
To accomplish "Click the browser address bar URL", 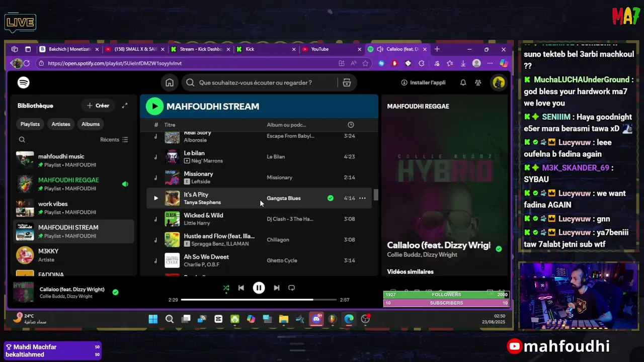I will pyautogui.click(x=115, y=63).
